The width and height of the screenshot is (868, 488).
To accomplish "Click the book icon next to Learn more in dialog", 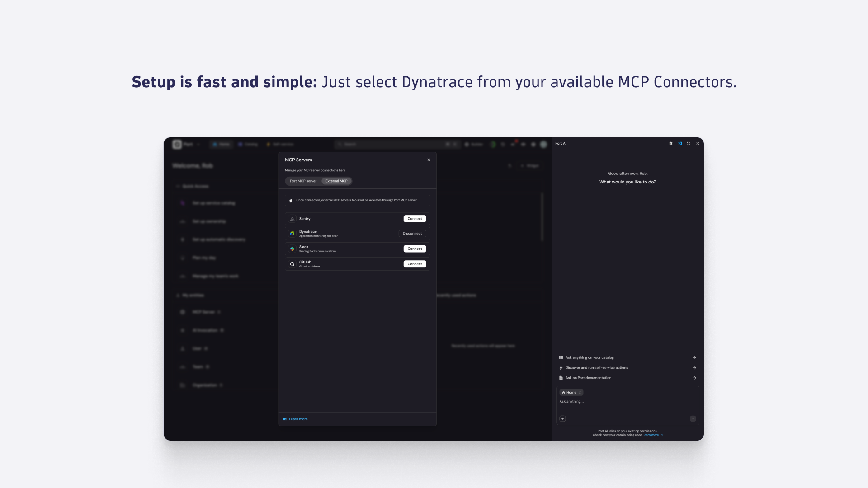I will click(x=285, y=419).
